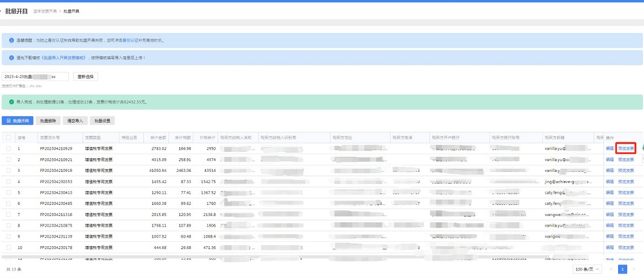Click the 批量设置 button
The image size is (644, 278).
(x=102, y=121)
